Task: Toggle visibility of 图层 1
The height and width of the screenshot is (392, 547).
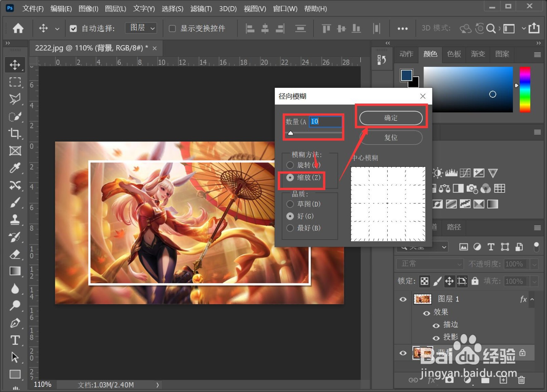Action: coord(403,299)
